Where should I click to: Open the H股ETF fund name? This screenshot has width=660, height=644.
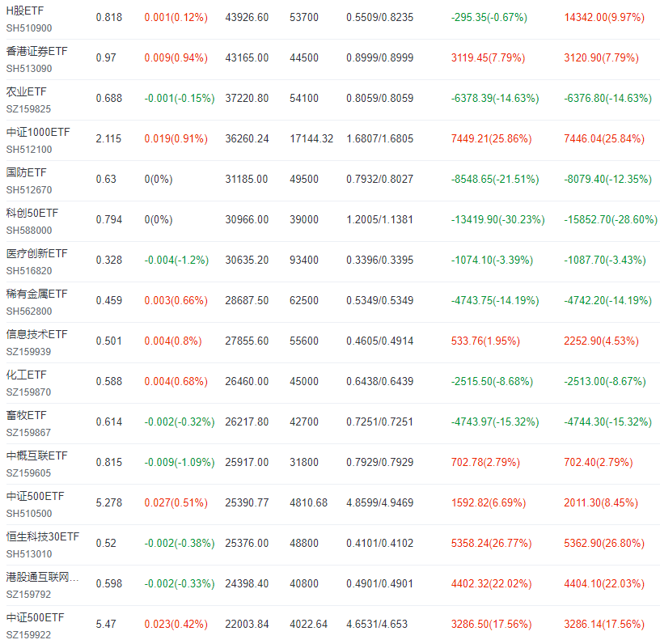point(25,11)
